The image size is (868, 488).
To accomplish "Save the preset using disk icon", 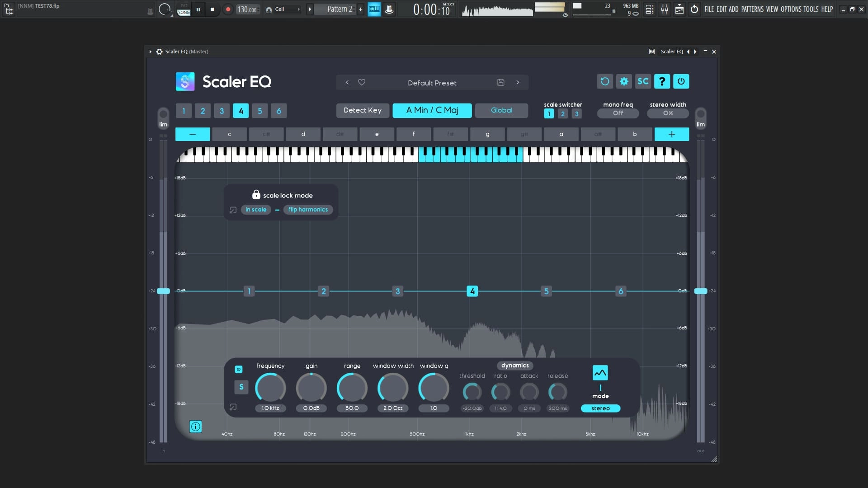I will click(x=500, y=83).
